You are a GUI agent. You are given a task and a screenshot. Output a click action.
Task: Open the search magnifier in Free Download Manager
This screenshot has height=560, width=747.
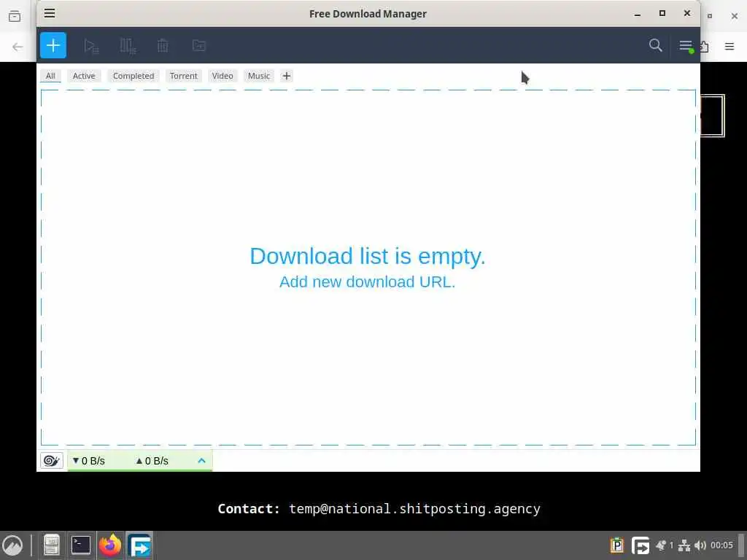(x=656, y=45)
